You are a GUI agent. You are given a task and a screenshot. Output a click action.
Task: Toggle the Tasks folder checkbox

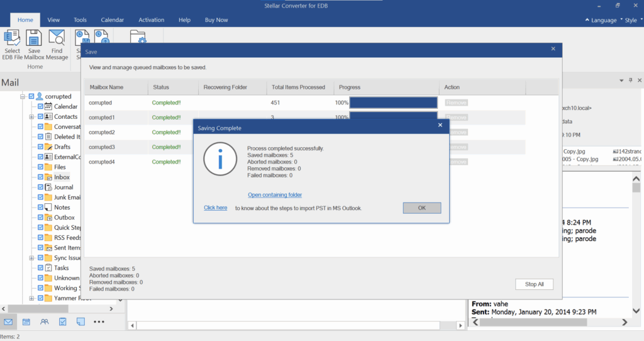tap(40, 268)
